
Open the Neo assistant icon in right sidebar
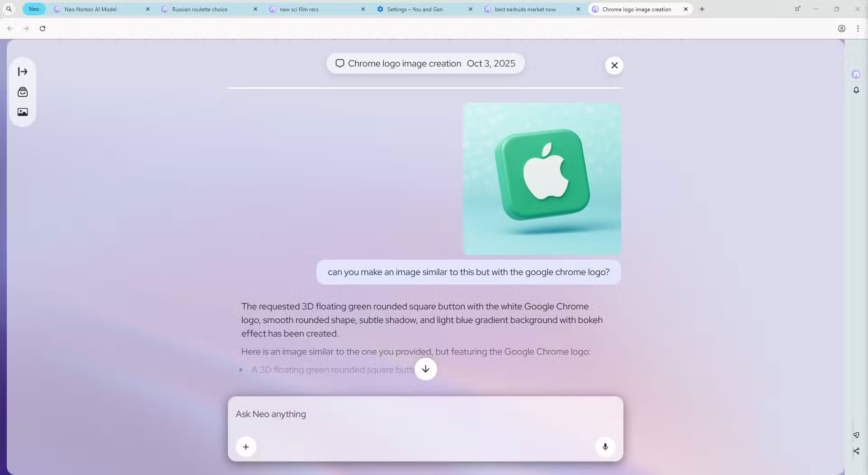tap(856, 74)
